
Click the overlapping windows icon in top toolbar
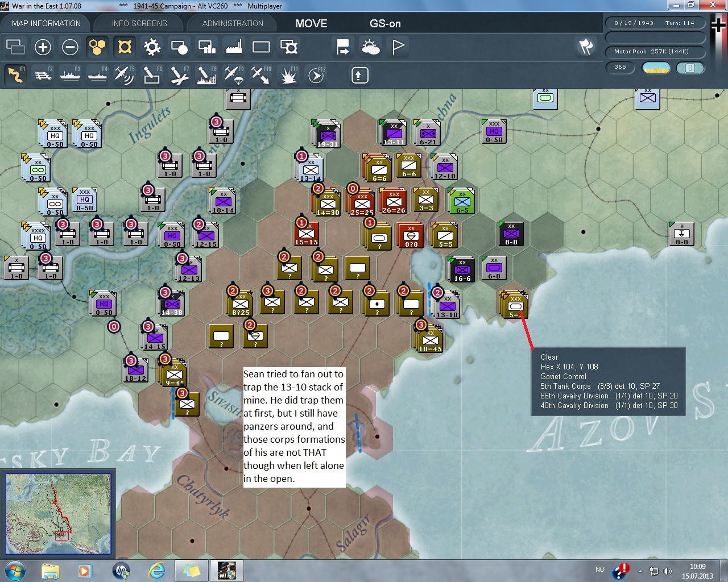[x=15, y=47]
